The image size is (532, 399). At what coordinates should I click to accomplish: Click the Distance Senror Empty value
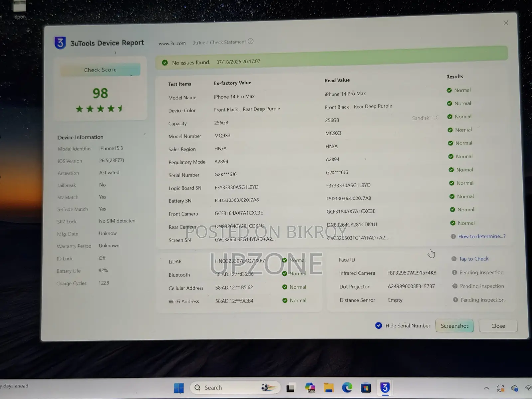pyautogui.click(x=395, y=300)
